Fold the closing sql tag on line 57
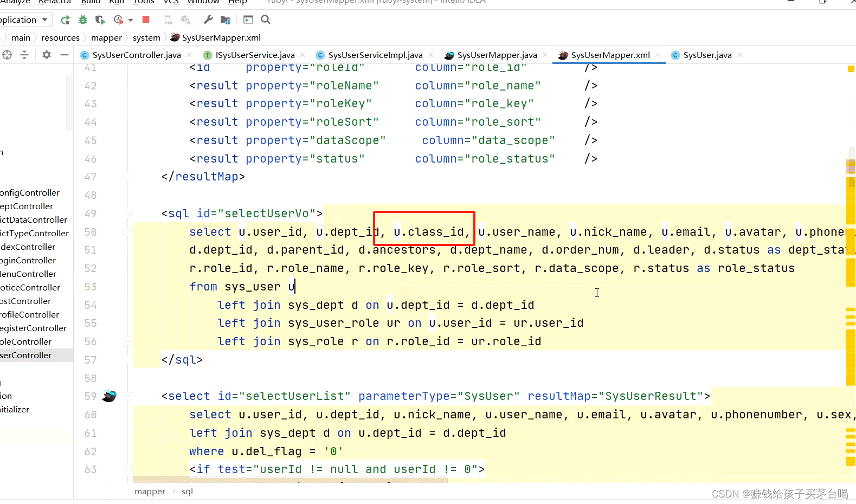 point(127,360)
